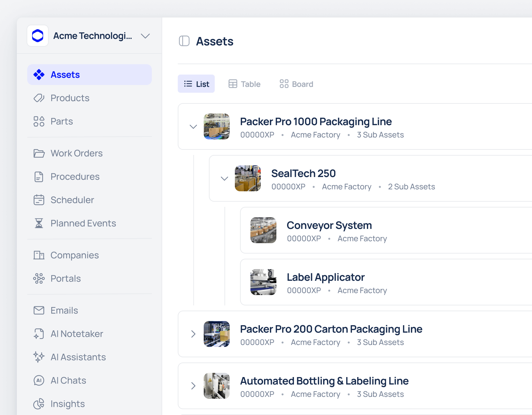Open the Acme Technologies workspace dropdown chevron
The image size is (532, 415).
[145, 36]
